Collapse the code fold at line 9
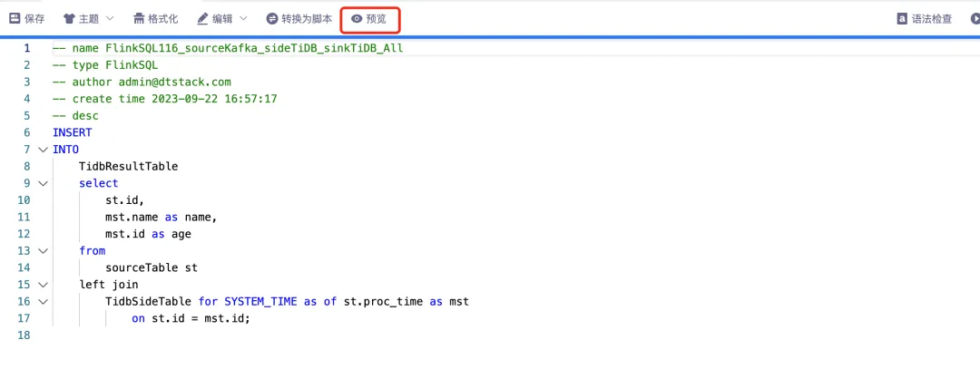 pyautogui.click(x=43, y=183)
